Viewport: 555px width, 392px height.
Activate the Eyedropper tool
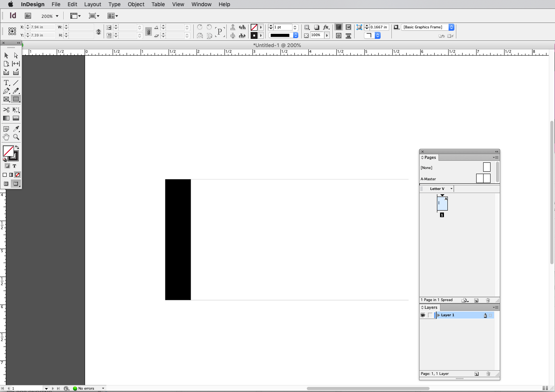16,129
